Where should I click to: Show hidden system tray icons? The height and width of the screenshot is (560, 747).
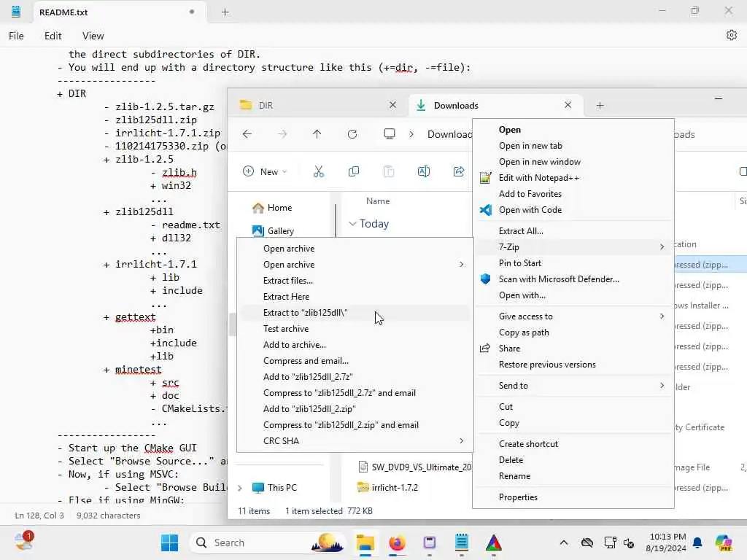coord(564,542)
